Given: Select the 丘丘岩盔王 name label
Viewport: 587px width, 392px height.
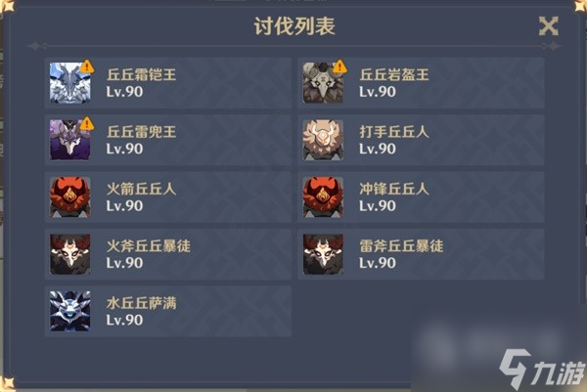Looking at the screenshot, I should pyautogui.click(x=394, y=75).
